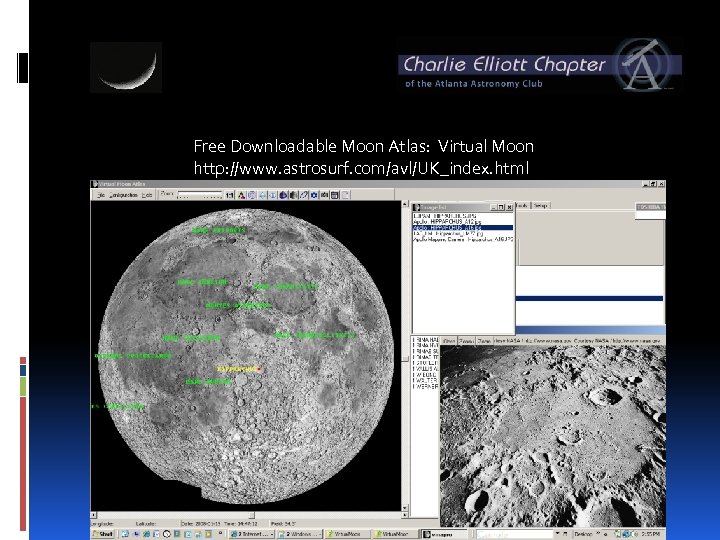Select the last entry in the image list

463,240
